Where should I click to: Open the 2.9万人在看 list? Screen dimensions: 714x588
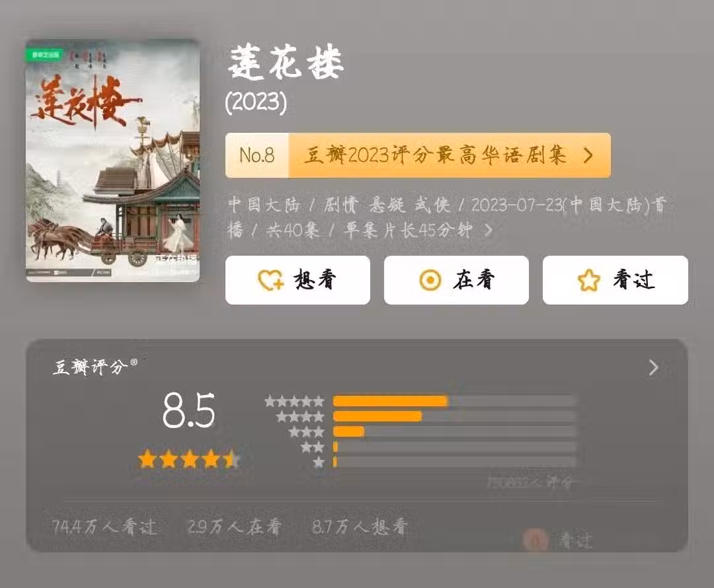[x=235, y=527]
